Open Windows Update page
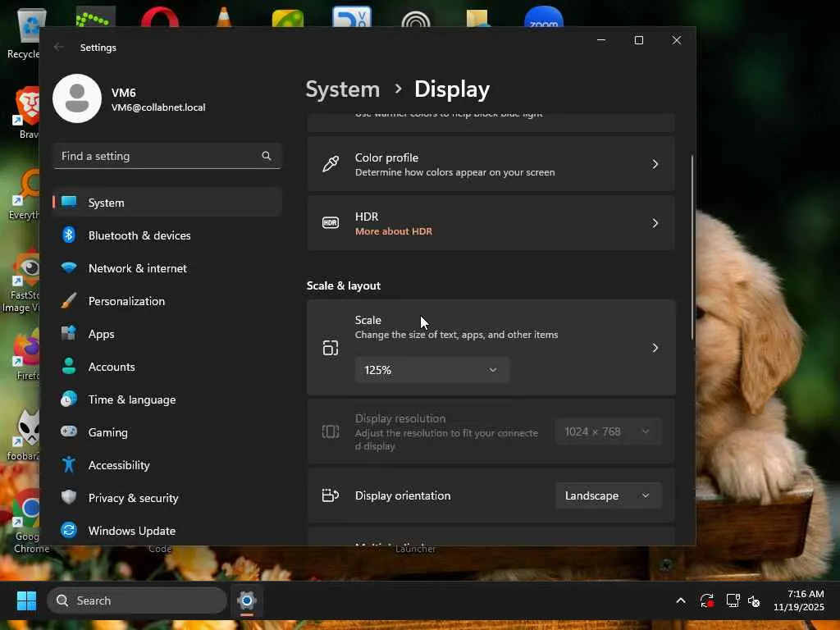This screenshot has width=840, height=630. tap(167, 531)
